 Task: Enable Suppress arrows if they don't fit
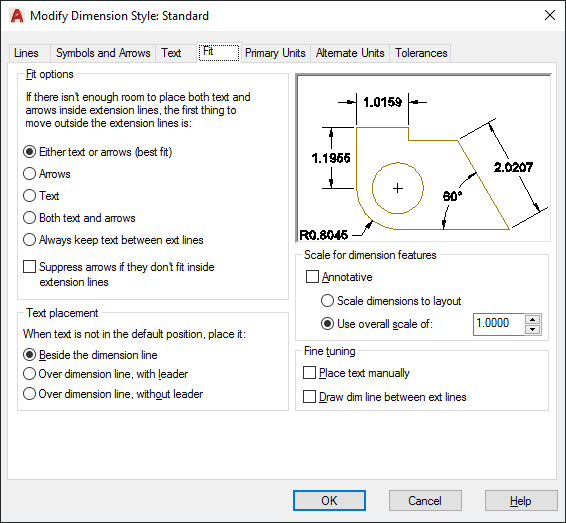[x=29, y=267]
